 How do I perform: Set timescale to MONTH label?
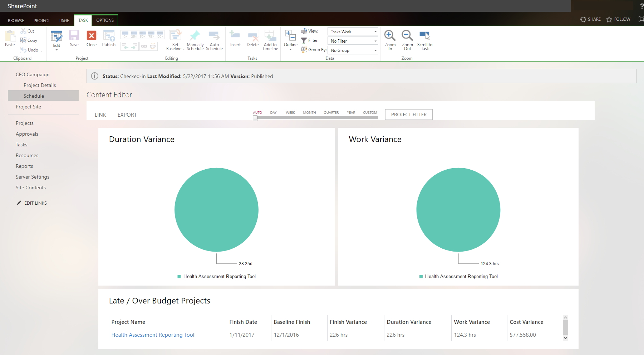tap(309, 112)
